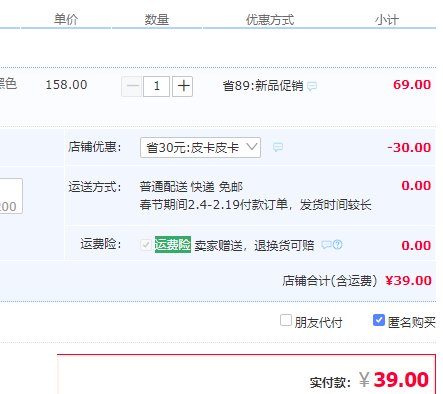443x394 pixels.
Task: Click the 匿名购买 label text
Action: pyautogui.click(x=412, y=322)
